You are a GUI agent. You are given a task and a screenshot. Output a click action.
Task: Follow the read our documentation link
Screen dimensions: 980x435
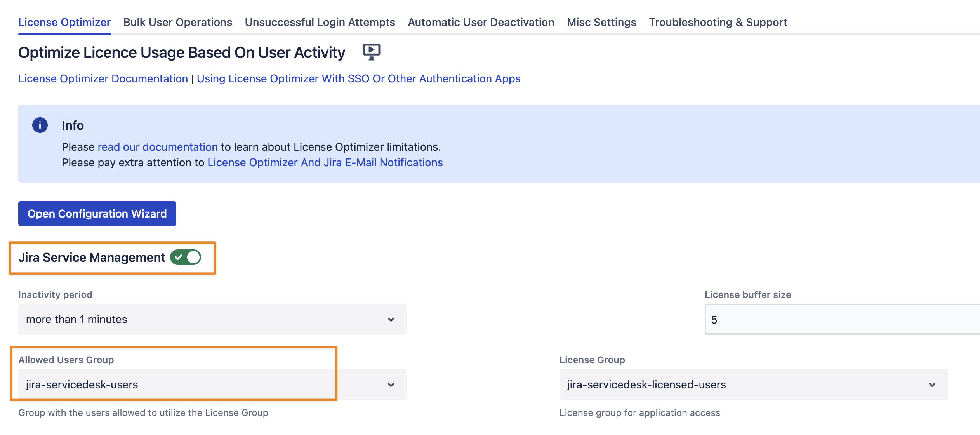[x=158, y=147]
